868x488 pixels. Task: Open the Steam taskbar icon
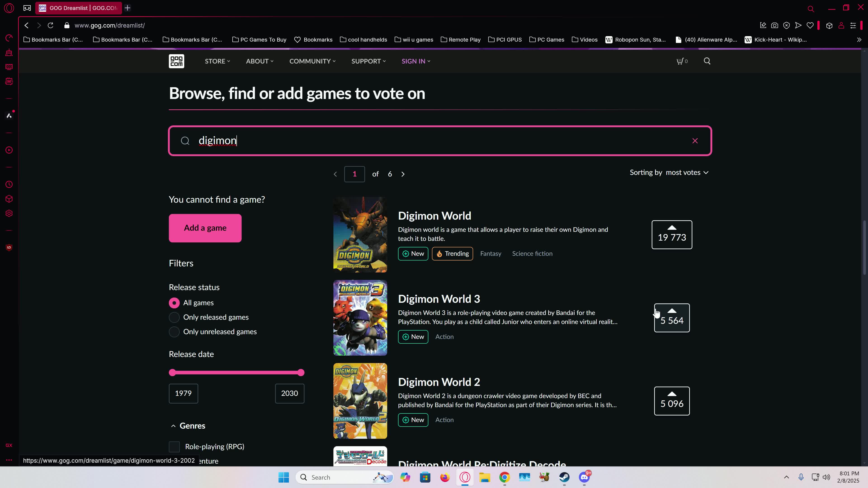click(564, 477)
